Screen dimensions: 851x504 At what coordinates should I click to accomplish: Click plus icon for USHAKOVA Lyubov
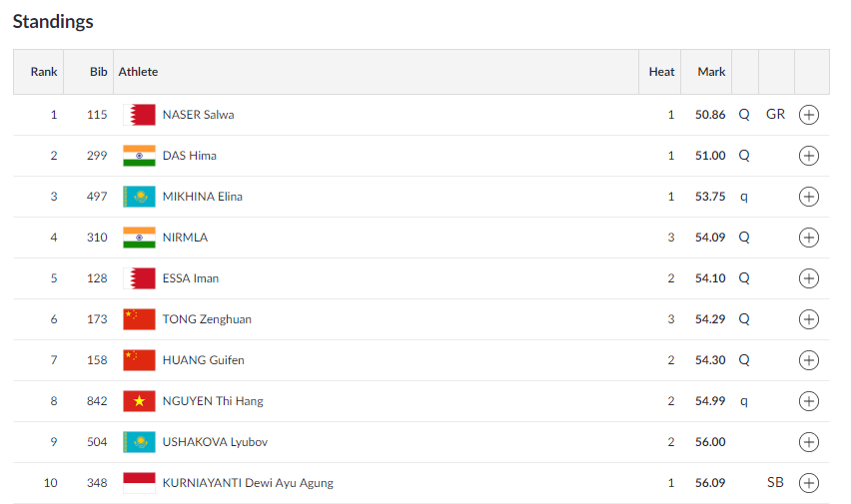point(809,442)
